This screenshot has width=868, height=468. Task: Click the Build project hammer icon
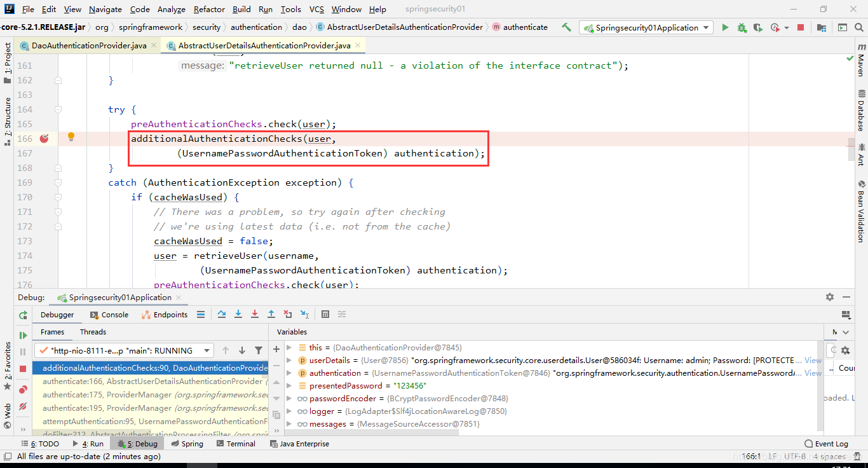pyautogui.click(x=566, y=27)
